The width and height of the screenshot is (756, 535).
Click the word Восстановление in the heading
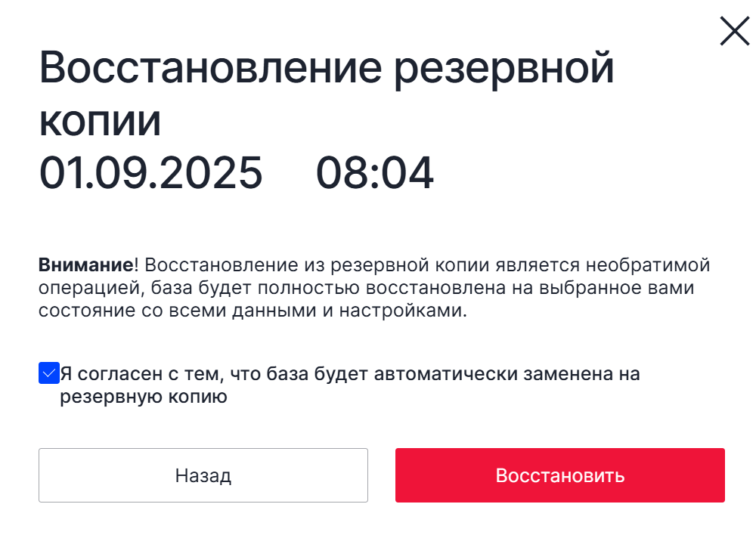pos(210,67)
